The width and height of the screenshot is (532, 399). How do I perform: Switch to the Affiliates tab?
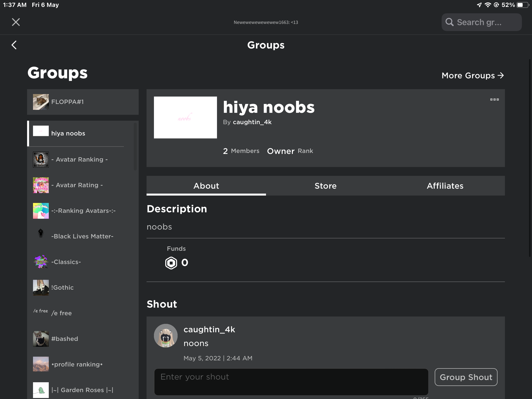point(445,186)
